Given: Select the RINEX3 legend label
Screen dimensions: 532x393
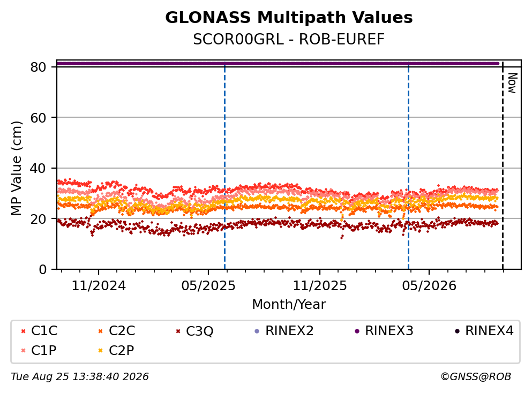Looking at the screenshot, I should tap(389, 331).
